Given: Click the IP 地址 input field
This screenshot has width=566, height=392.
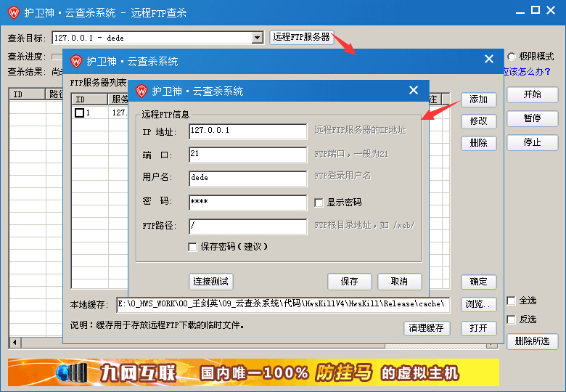Looking at the screenshot, I should point(248,131).
